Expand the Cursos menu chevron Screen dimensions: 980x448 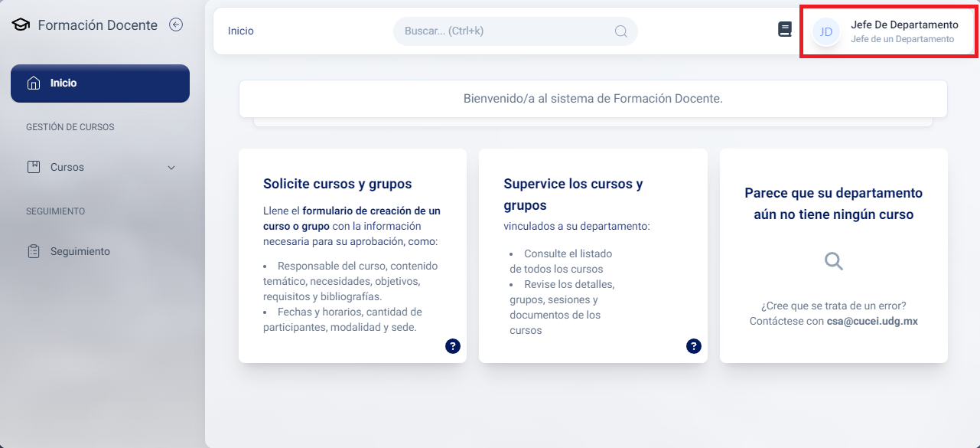[171, 168]
